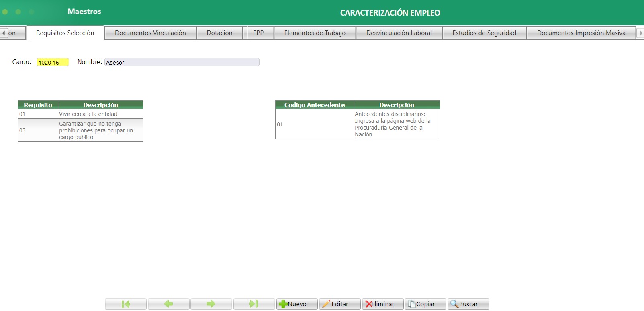Sort antecedentes table by Descripción header
The width and height of the screenshot is (644, 311).
(397, 105)
